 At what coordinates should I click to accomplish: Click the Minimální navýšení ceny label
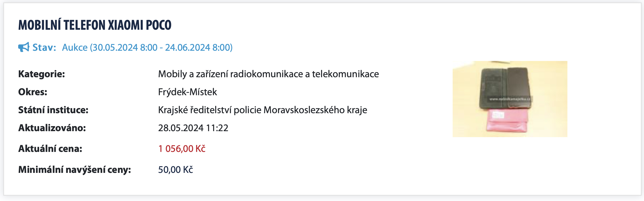[x=75, y=170]
